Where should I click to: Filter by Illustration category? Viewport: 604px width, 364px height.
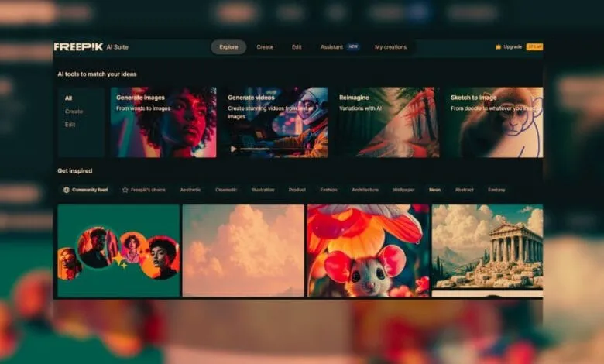tap(263, 190)
